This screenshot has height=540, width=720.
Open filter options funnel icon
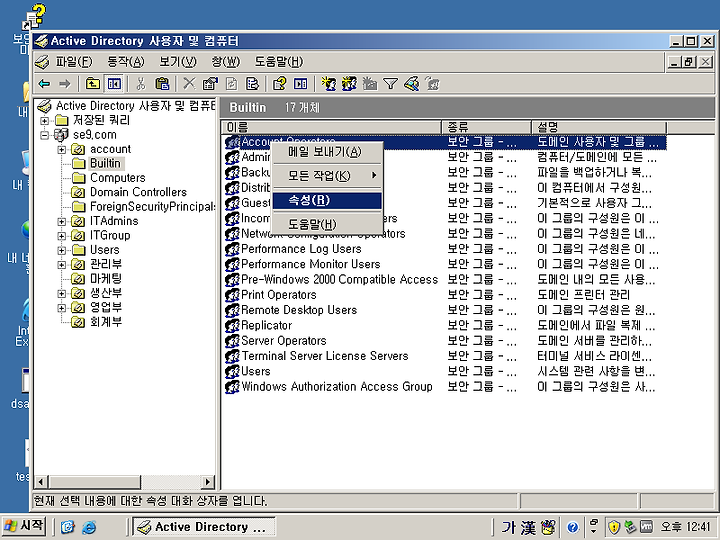pyautogui.click(x=390, y=84)
